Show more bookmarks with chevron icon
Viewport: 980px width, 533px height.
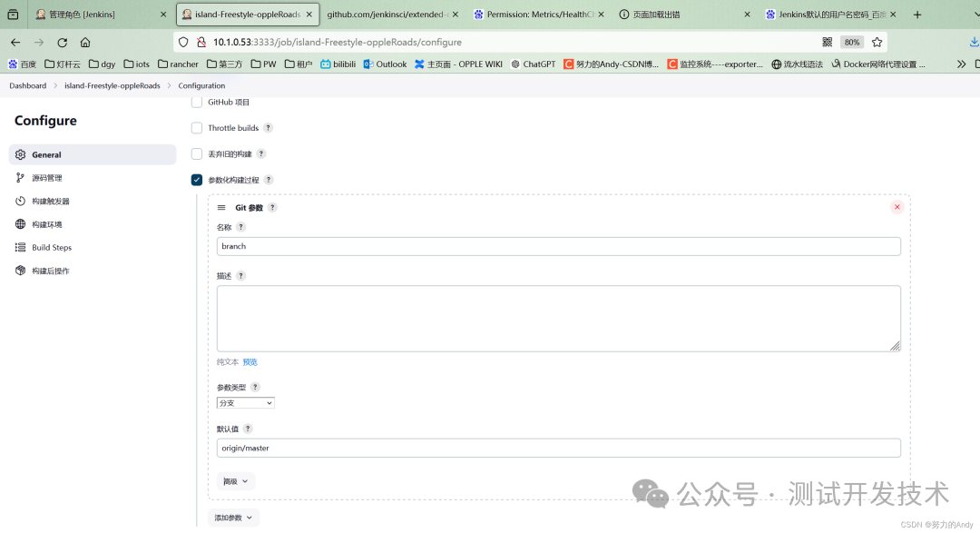[961, 64]
